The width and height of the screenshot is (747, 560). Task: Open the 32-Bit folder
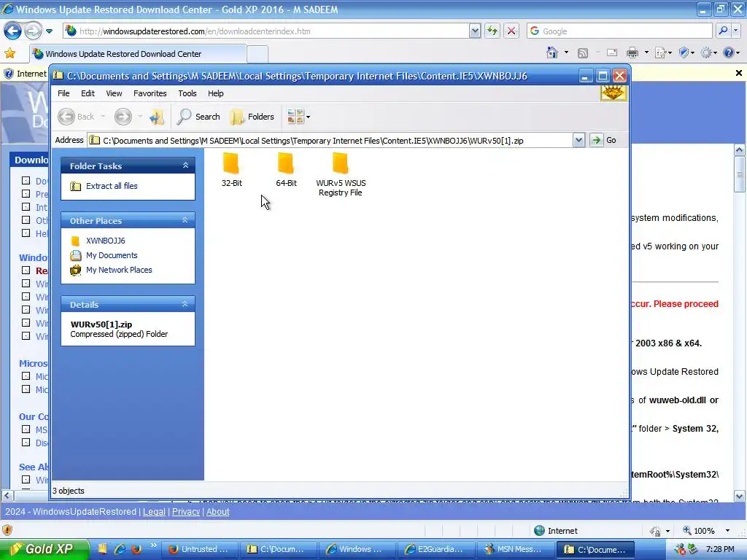click(231, 169)
